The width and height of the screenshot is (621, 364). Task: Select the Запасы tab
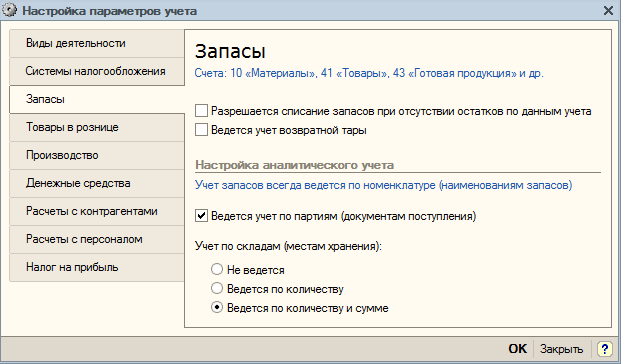pyautogui.click(x=97, y=99)
